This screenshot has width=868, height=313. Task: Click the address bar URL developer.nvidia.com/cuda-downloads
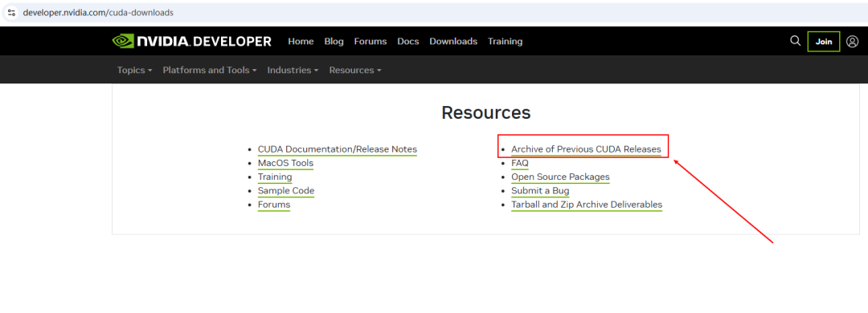click(x=98, y=12)
